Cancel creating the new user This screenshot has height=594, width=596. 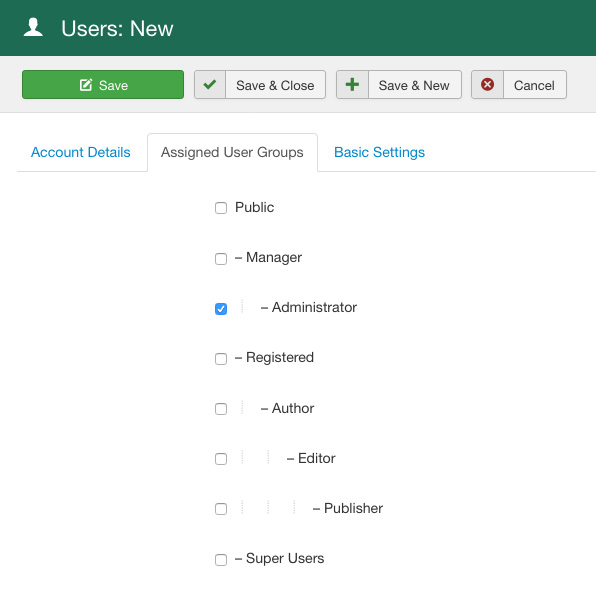519,84
